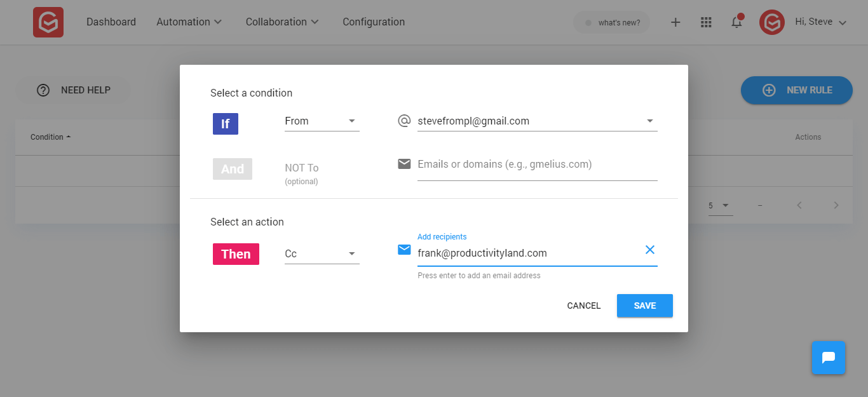The width and height of the screenshot is (868, 397).
Task: Open the From condition dropdown
Action: click(321, 121)
